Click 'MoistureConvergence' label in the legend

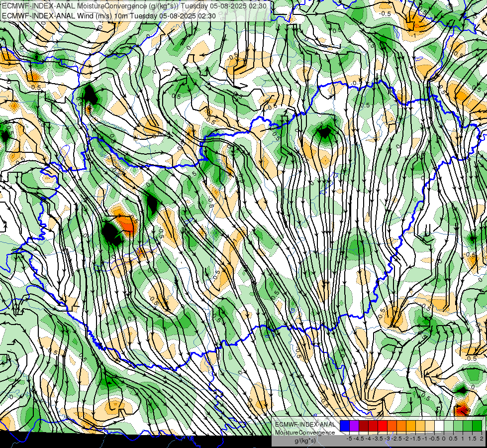305,433
